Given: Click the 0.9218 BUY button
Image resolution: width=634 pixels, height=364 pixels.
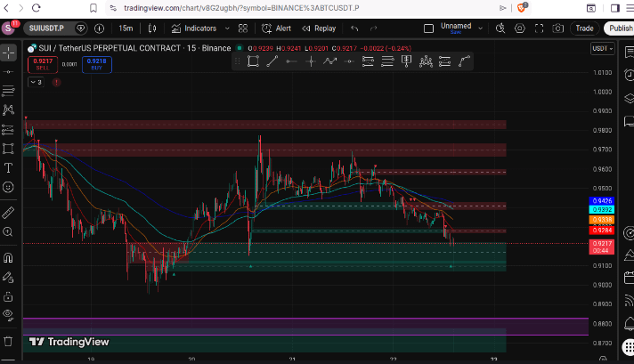Looking at the screenshot, I should pyautogui.click(x=97, y=65).
